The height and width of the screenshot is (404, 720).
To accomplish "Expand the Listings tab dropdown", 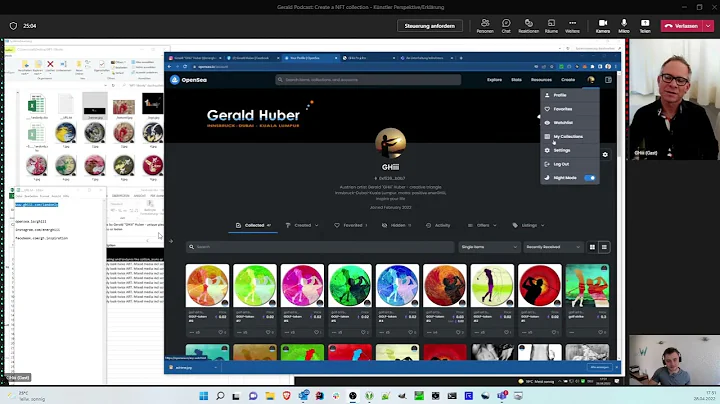I will [x=542, y=225].
